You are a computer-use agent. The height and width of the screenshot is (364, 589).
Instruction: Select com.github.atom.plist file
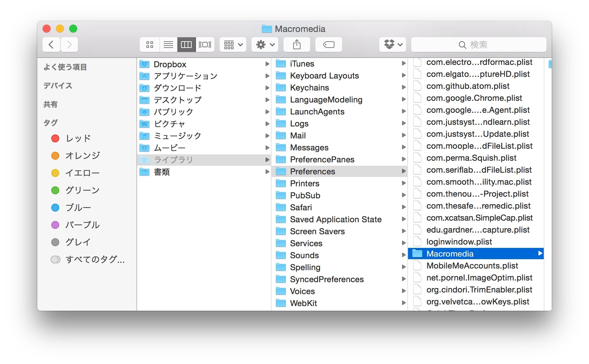coord(476,86)
